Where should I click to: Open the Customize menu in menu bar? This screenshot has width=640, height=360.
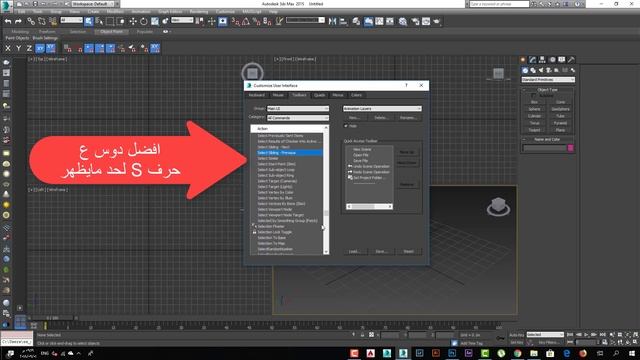(x=225, y=12)
